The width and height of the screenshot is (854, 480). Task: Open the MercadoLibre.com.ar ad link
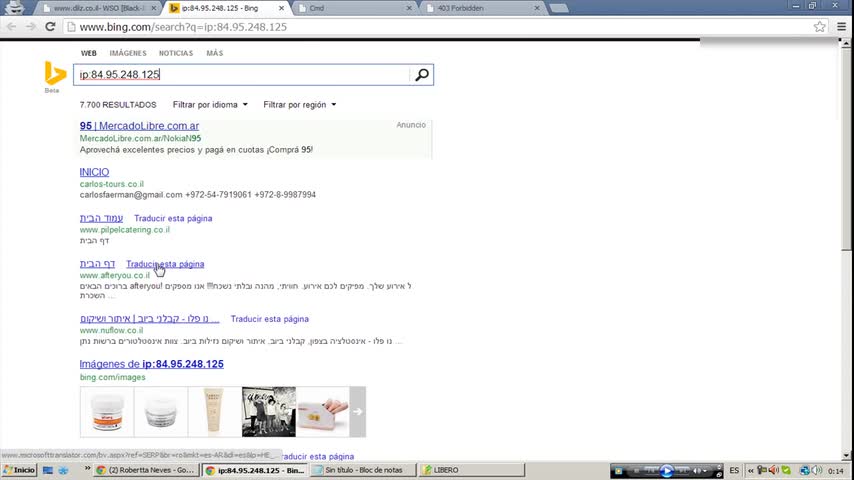139,126
